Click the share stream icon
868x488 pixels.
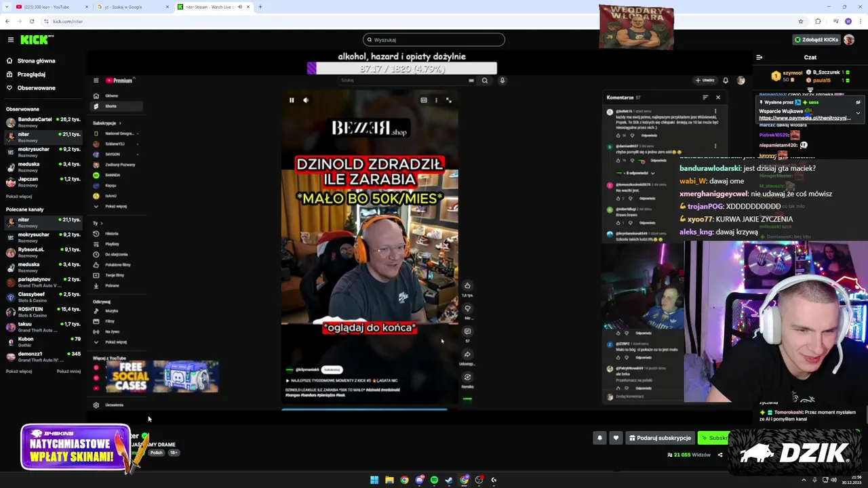[x=720, y=455]
